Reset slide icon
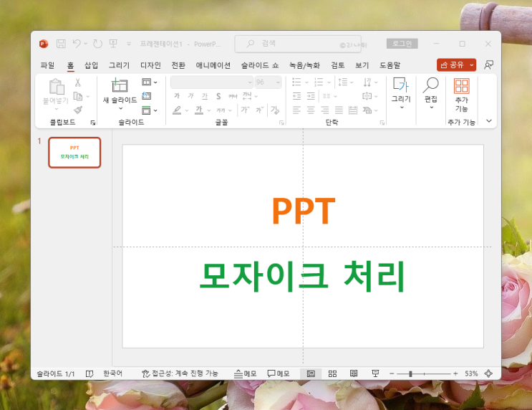Image resolution: width=532 pixels, height=410 pixels. click(146, 96)
